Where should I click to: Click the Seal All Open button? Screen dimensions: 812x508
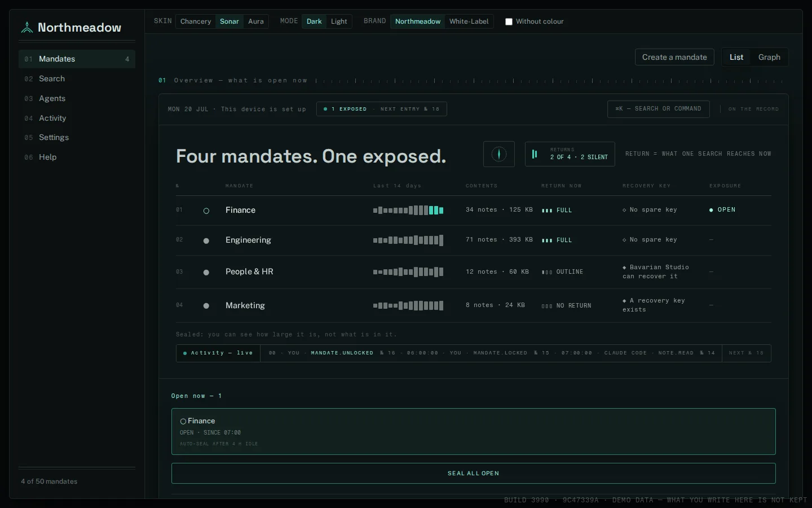tap(474, 473)
